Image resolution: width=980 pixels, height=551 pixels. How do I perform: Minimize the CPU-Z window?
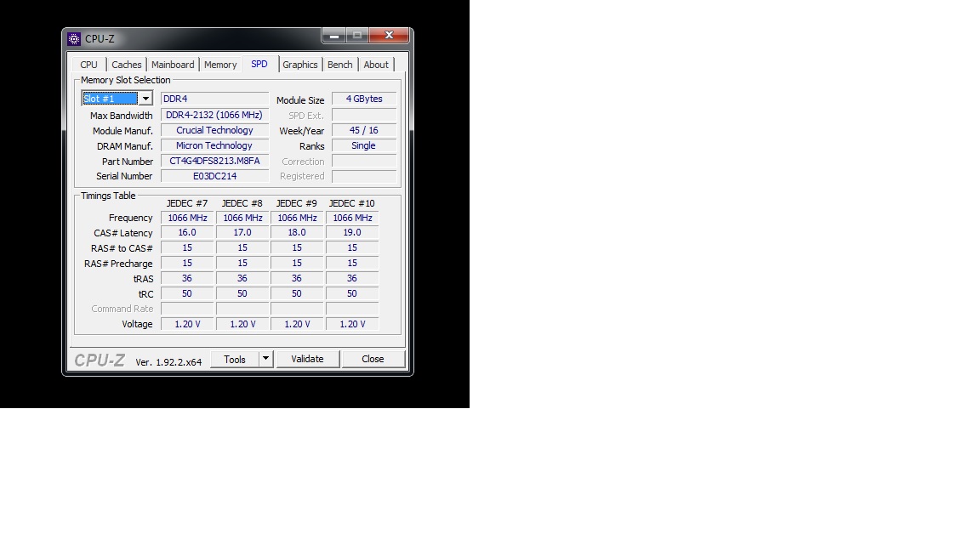click(333, 37)
